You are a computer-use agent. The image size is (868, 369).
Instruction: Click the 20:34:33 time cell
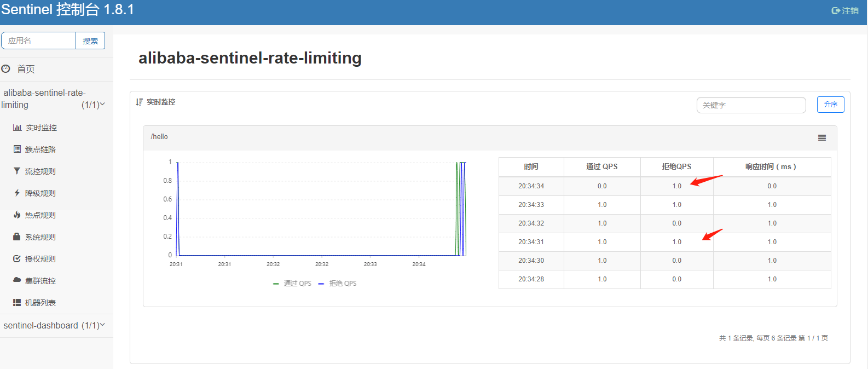(x=531, y=205)
